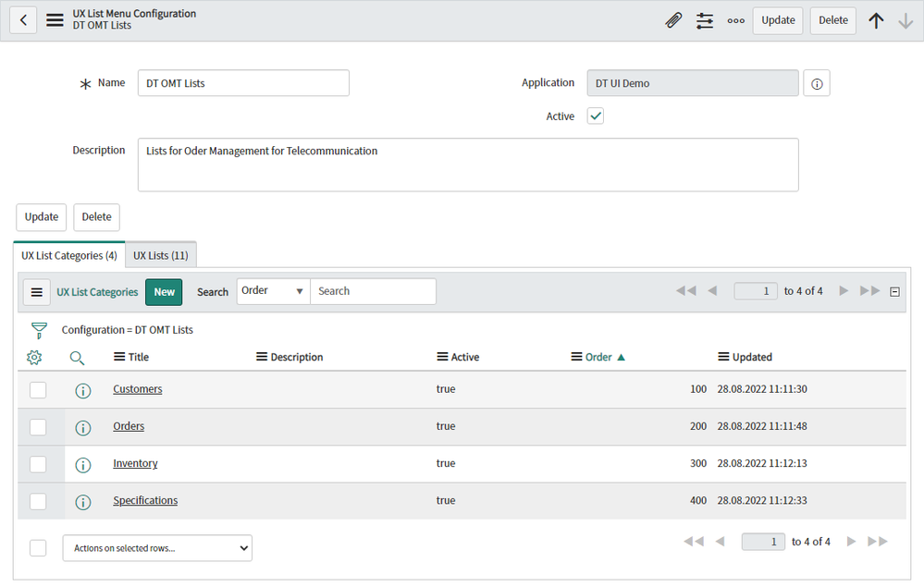924x587 pixels.
Task: Edit the list filter funnel icon
Action: [40, 330]
